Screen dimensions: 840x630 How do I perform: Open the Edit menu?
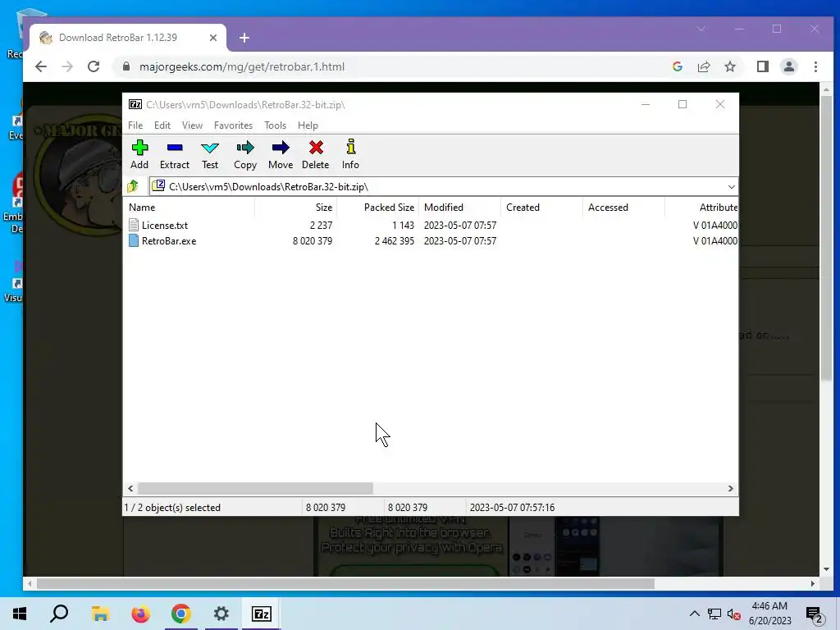pyautogui.click(x=162, y=126)
